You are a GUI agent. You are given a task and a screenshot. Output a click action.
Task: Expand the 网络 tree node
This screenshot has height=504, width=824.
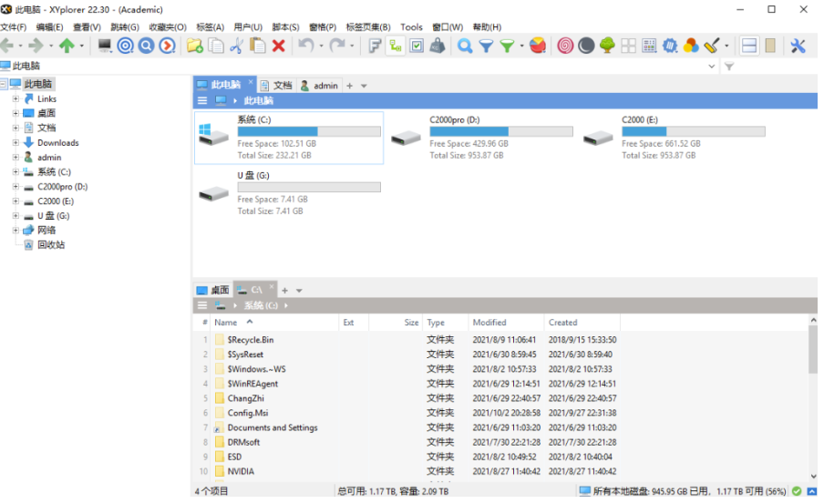pos(15,231)
